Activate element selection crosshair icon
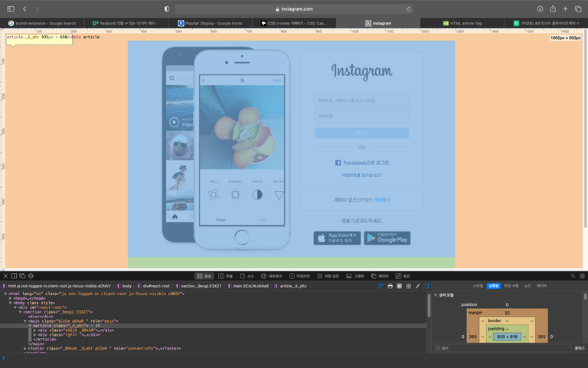This screenshot has width=588, height=368. coord(31,276)
